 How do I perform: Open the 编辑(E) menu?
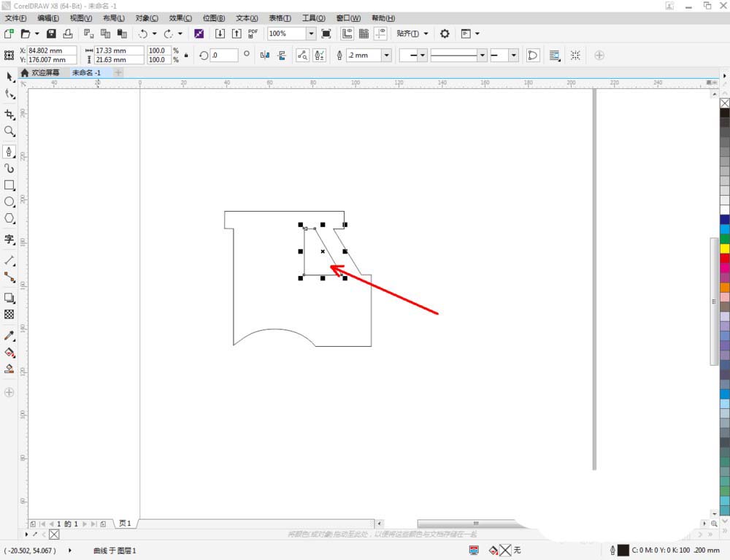[x=48, y=18]
